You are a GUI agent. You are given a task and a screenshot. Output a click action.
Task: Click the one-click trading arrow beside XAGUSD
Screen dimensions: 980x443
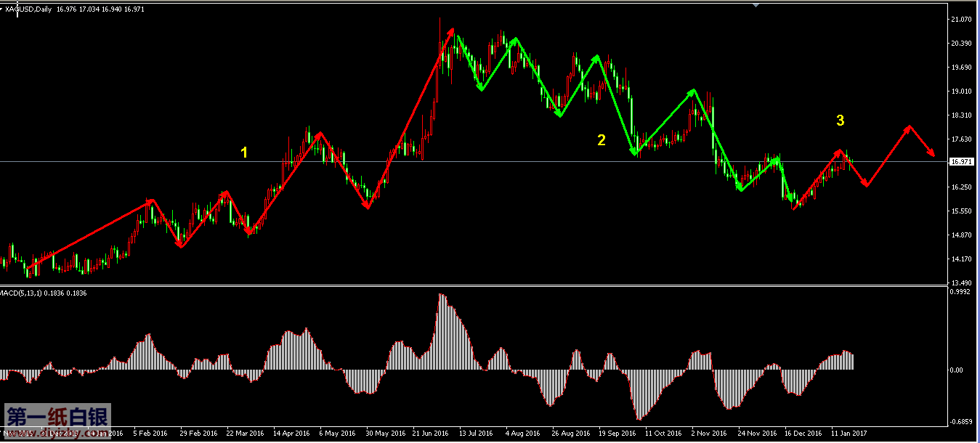point(2,9)
